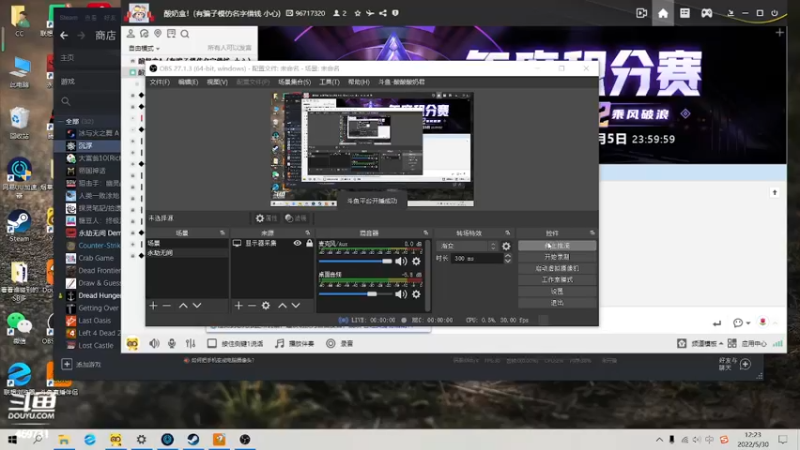This screenshot has height=450, width=800.
Task: Click the search icon in YY channel panel
Action: (185, 34)
